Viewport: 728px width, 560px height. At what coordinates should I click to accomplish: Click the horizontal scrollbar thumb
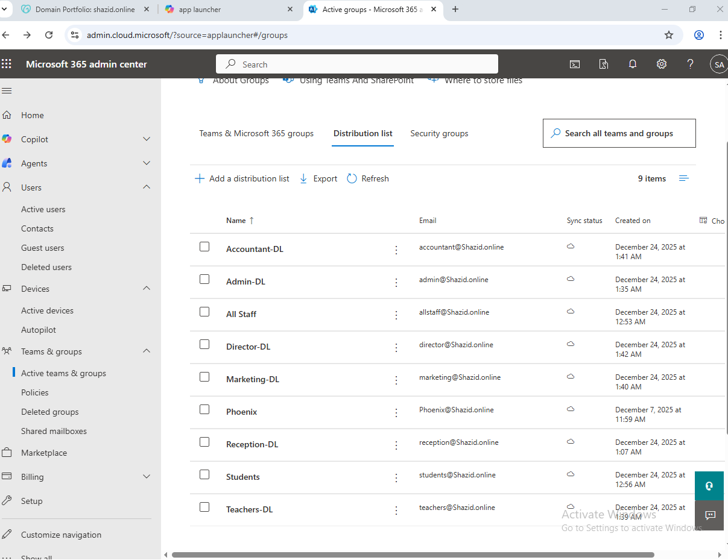(x=413, y=555)
